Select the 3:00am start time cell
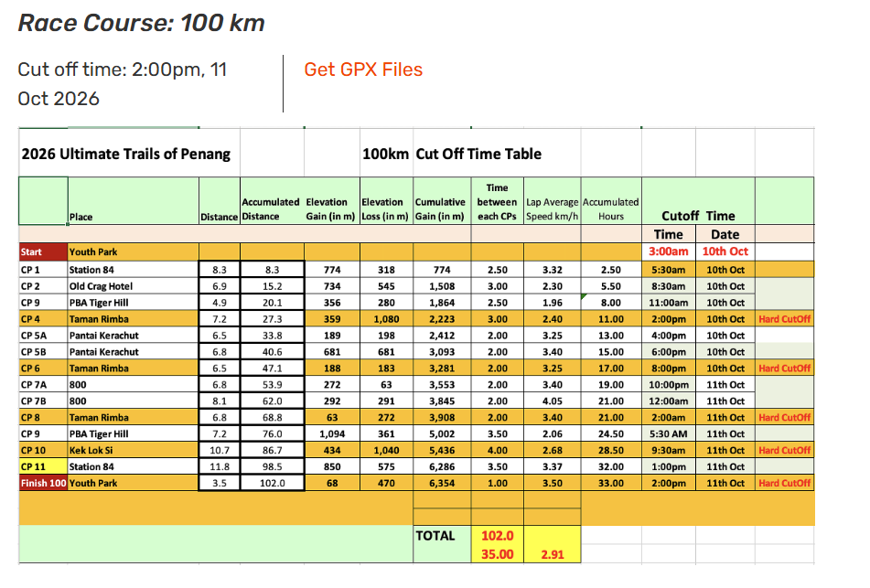 click(x=669, y=251)
